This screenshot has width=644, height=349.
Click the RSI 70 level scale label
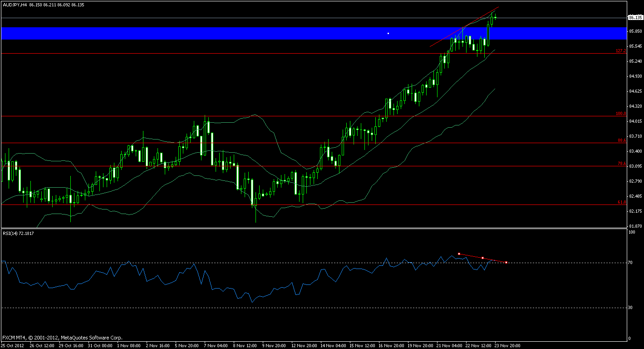[630, 263]
